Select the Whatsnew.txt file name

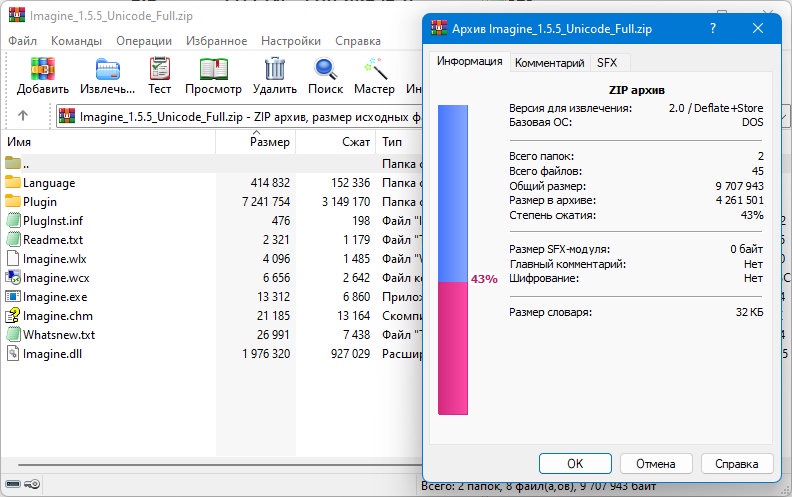click(59, 334)
